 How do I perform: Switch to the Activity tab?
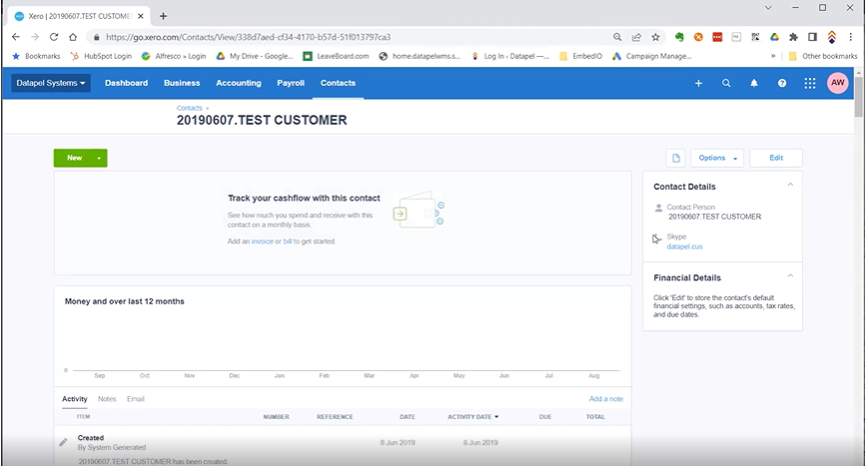click(x=74, y=398)
